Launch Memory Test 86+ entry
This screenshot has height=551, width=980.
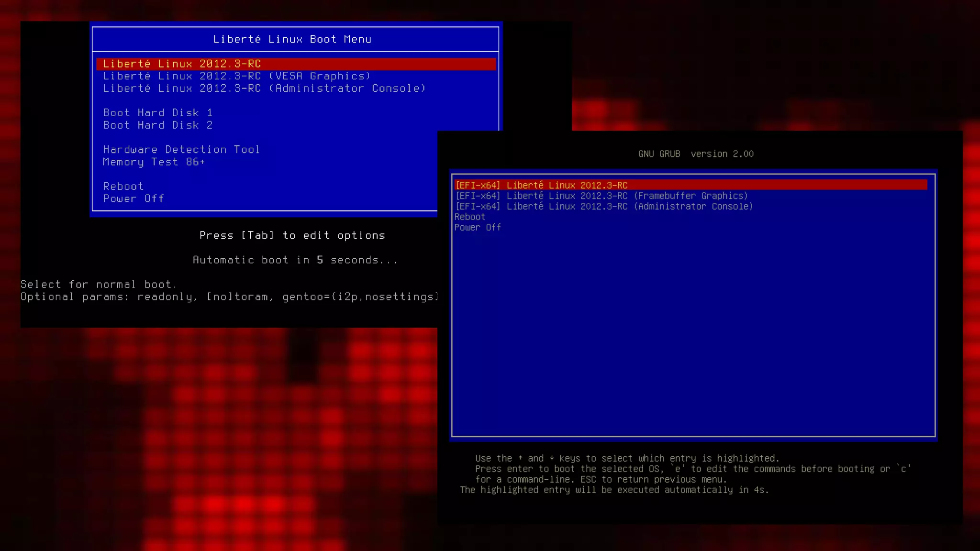(154, 162)
